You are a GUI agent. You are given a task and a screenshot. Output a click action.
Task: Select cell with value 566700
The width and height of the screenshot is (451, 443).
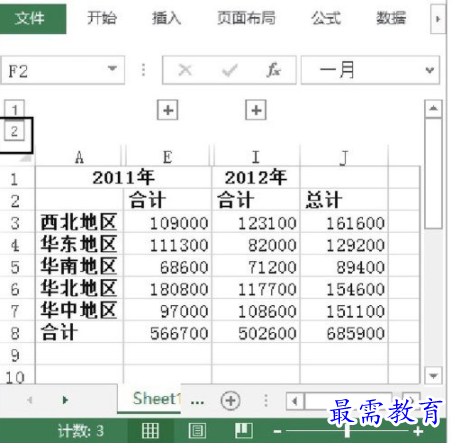pos(168,333)
